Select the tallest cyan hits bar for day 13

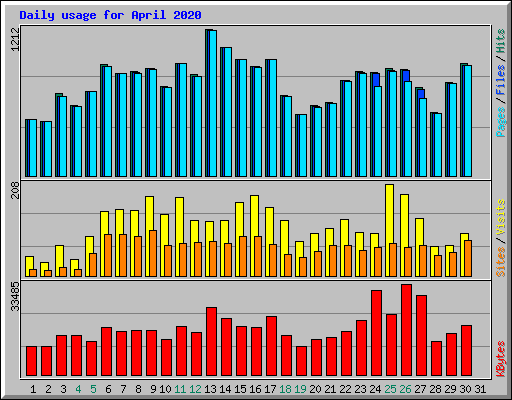point(213,103)
